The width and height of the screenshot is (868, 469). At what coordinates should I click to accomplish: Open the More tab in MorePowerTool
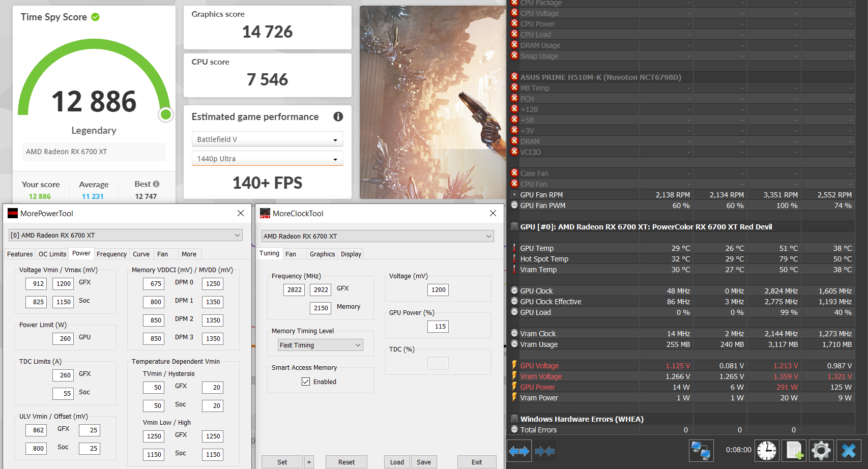click(189, 254)
